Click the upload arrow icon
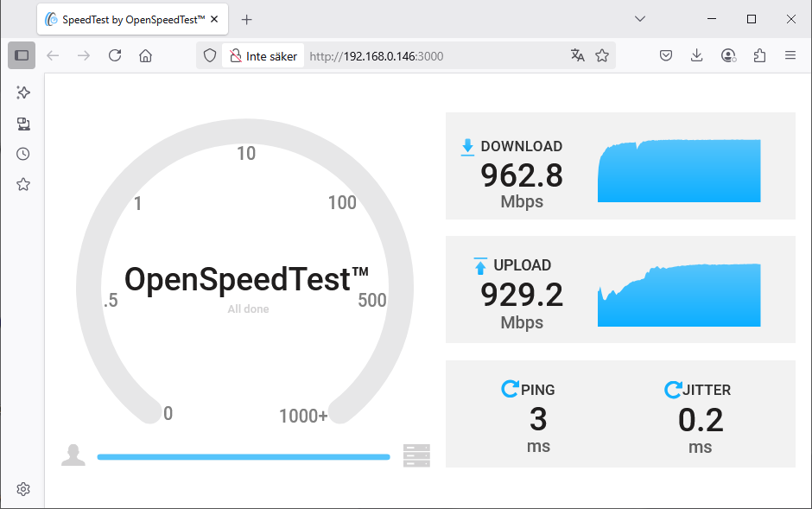The image size is (812, 509). (x=480, y=265)
